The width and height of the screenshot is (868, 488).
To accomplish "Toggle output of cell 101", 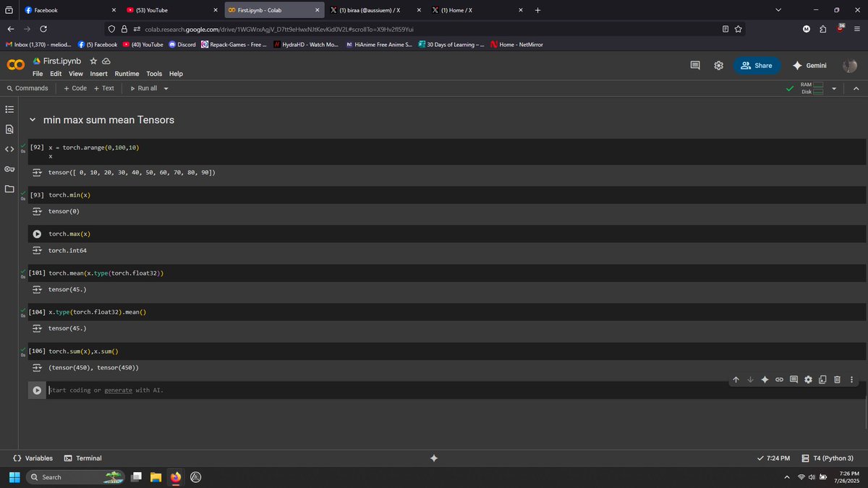I will 37,290.
